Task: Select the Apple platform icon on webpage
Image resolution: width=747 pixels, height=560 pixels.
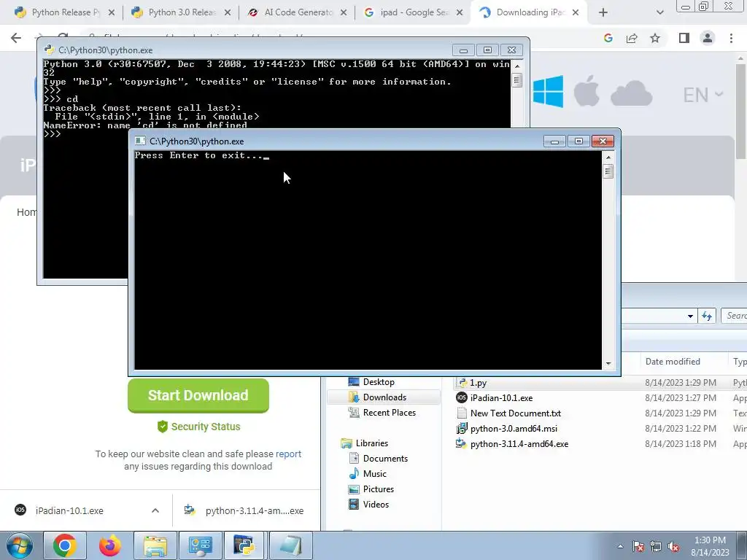Action: [x=587, y=90]
